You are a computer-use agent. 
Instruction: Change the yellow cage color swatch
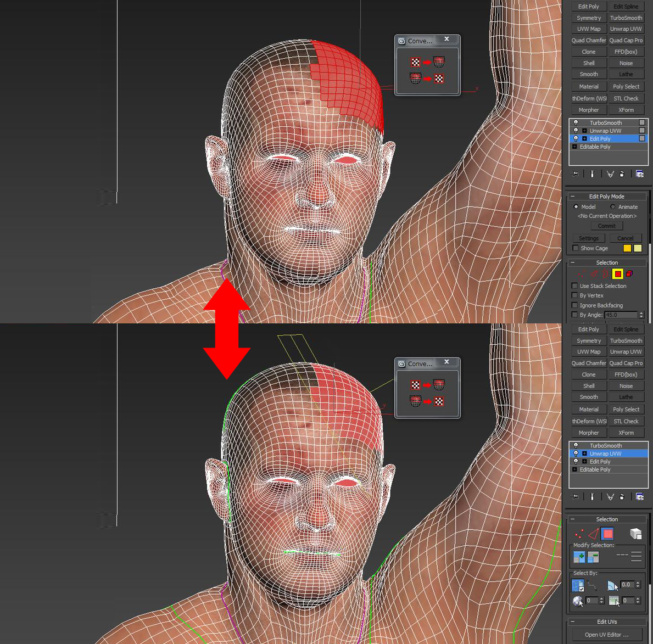point(627,248)
